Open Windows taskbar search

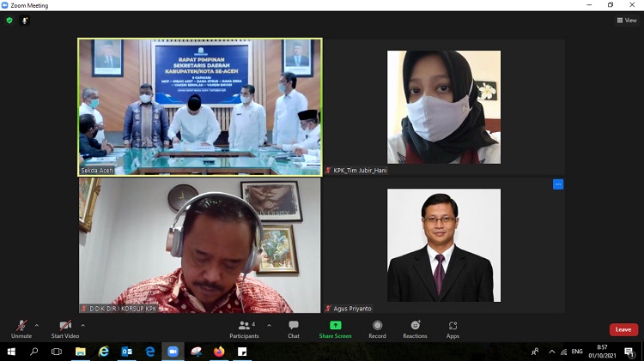[x=34, y=352]
